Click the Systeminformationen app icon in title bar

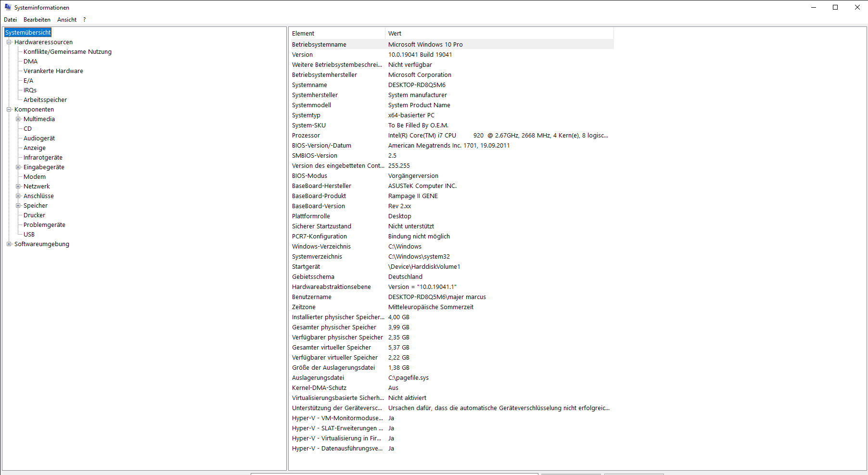8,7
